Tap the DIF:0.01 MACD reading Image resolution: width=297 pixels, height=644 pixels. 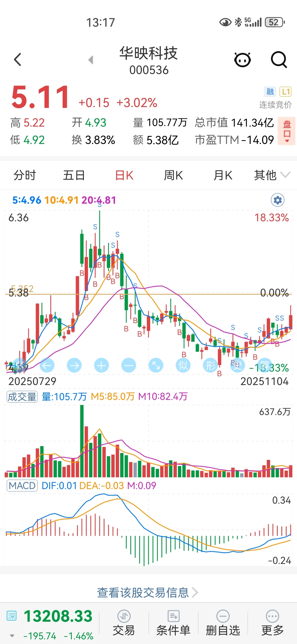point(59,486)
